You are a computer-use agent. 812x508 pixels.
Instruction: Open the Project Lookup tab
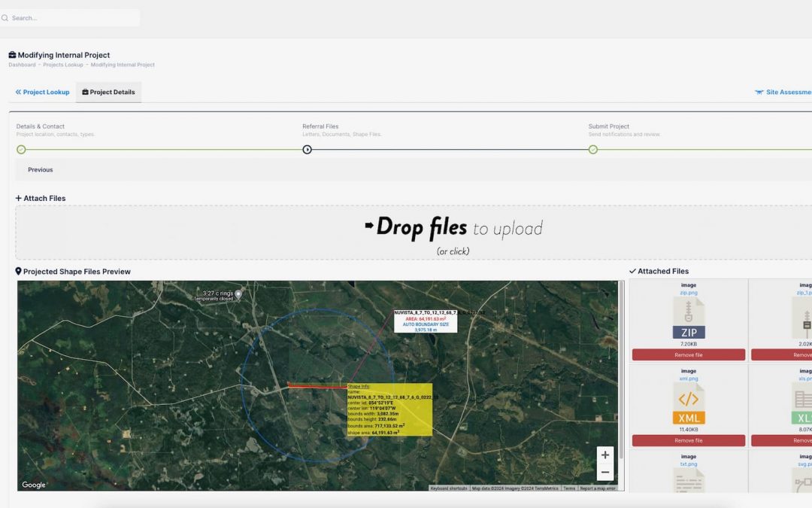[42, 93]
